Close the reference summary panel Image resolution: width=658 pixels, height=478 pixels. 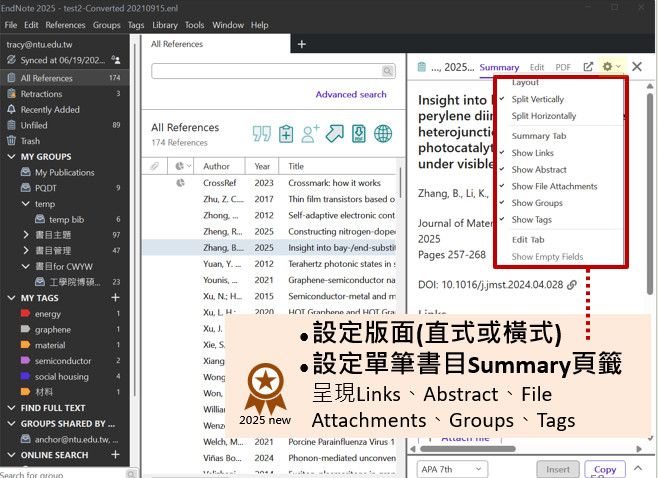pyautogui.click(x=637, y=66)
